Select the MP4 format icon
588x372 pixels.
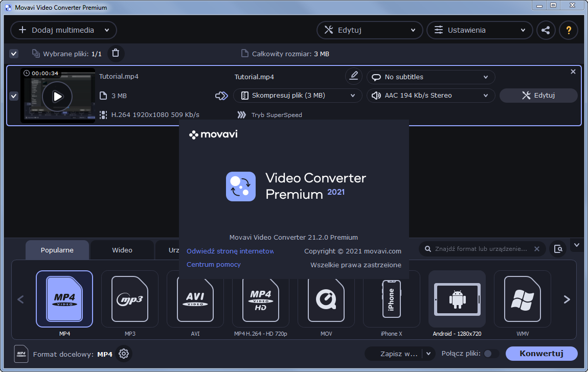[x=64, y=299]
